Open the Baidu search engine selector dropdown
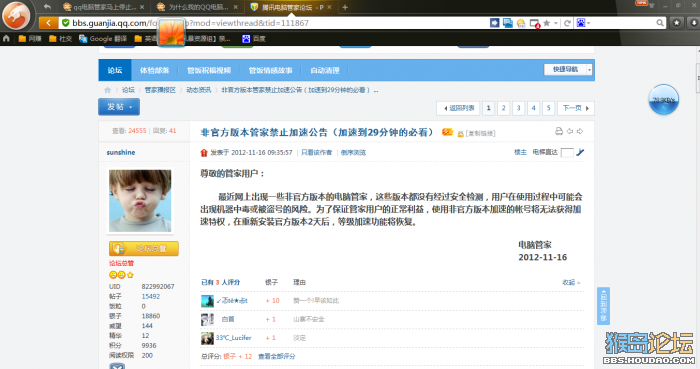The image size is (700, 369). click(x=583, y=23)
